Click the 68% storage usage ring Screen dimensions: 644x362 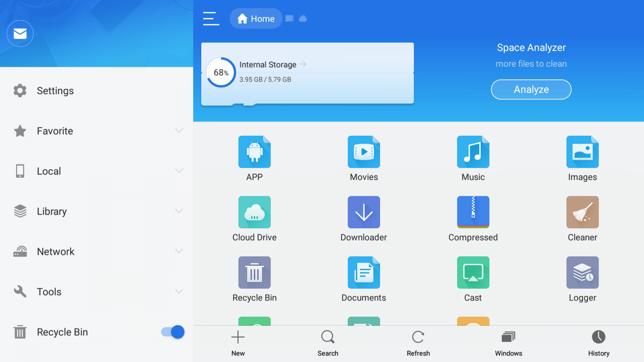[x=221, y=72]
